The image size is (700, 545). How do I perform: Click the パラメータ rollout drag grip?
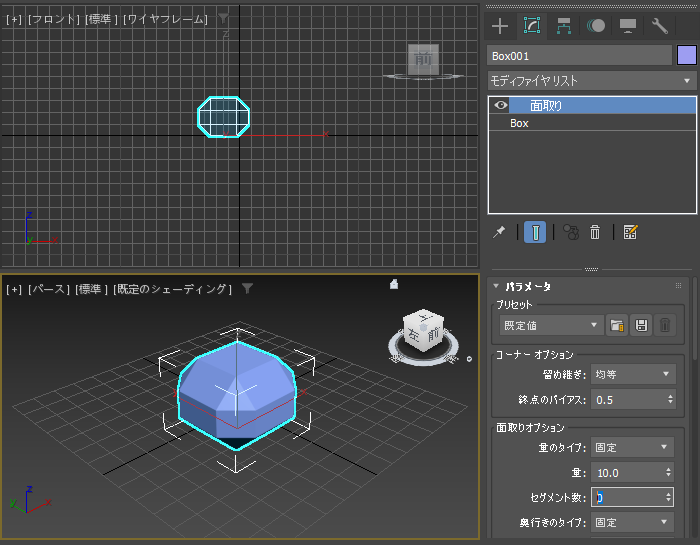coord(679,286)
